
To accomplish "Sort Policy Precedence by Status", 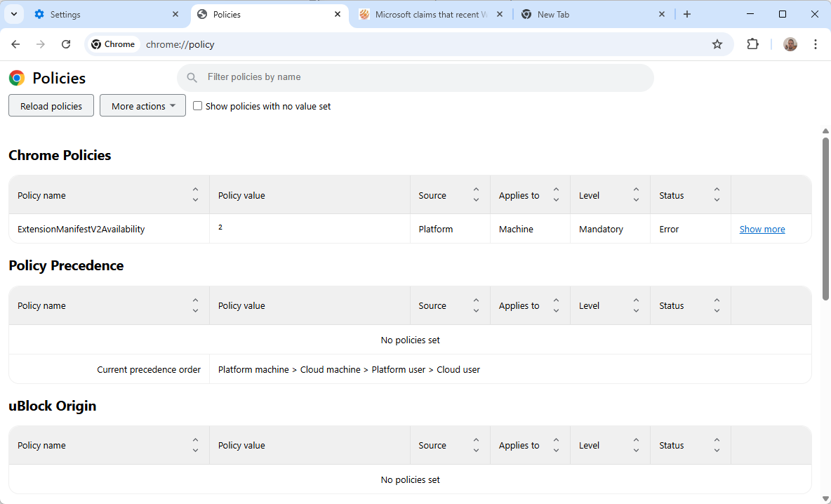I will [717, 305].
